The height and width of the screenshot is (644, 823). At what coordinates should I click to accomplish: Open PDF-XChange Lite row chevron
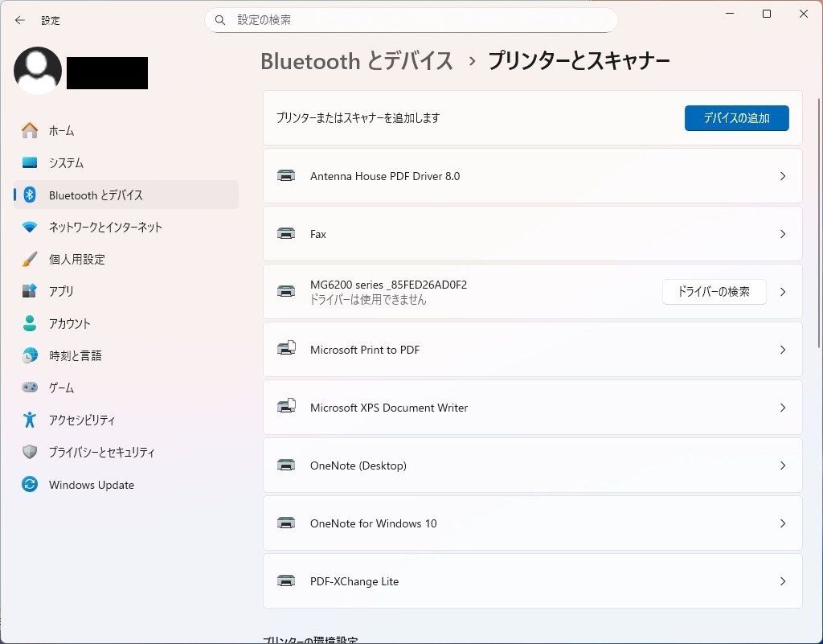point(783,581)
